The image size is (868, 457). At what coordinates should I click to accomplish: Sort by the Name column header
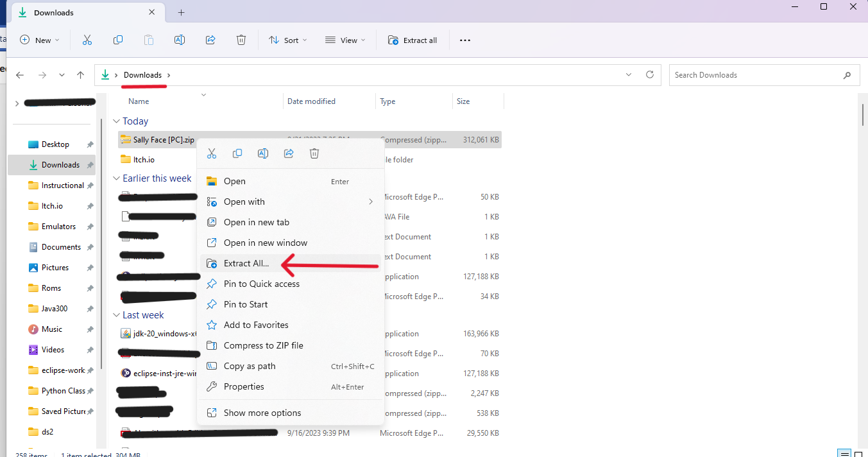(x=139, y=101)
